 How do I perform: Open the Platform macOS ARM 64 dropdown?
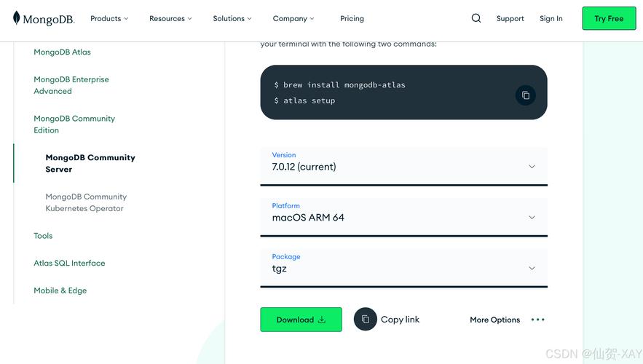tap(404, 217)
